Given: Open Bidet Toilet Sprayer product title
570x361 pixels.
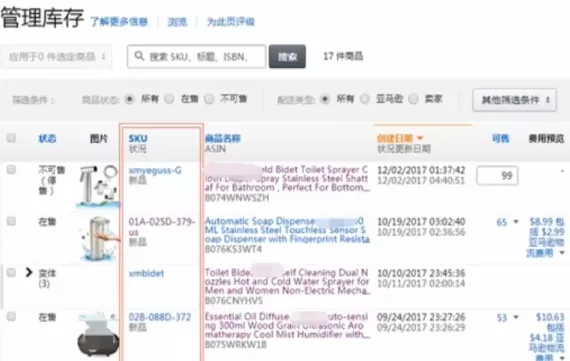Looking at the screenshot, I should (x=287, y=179).
